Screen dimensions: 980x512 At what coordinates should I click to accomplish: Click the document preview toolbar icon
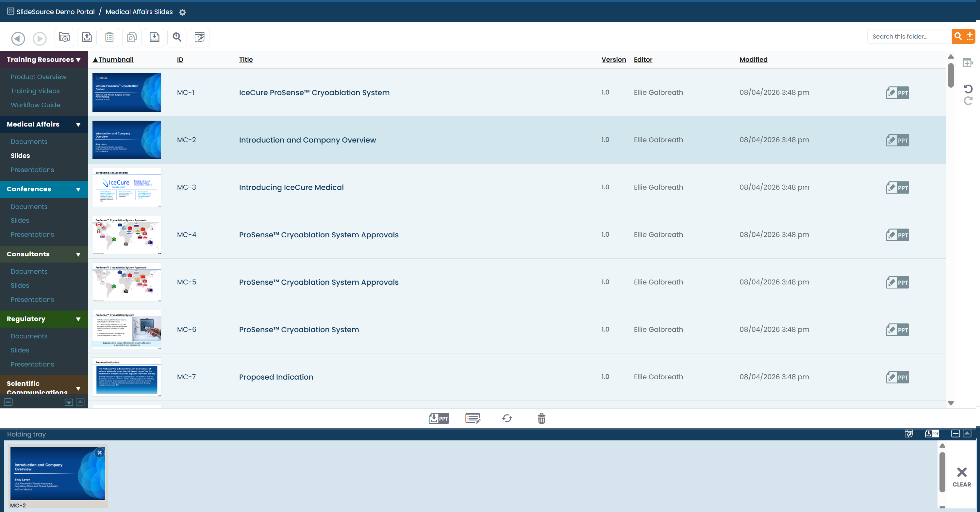click(x=132, y=37)
